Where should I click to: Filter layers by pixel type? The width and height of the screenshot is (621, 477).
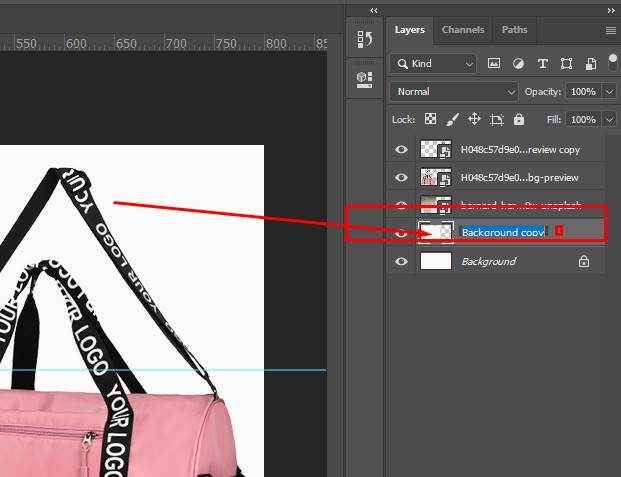point(494,63)
